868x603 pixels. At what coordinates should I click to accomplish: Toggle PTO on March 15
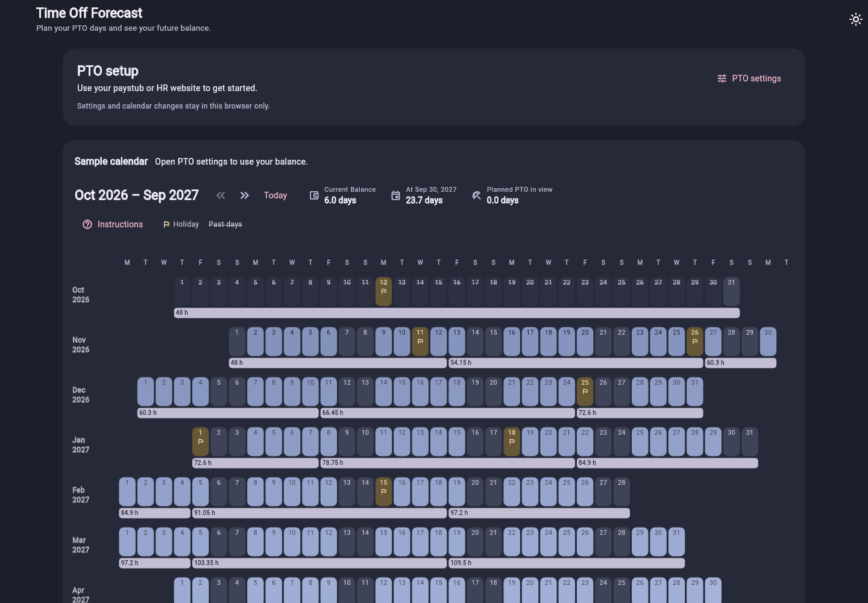(x=383, y=541)
